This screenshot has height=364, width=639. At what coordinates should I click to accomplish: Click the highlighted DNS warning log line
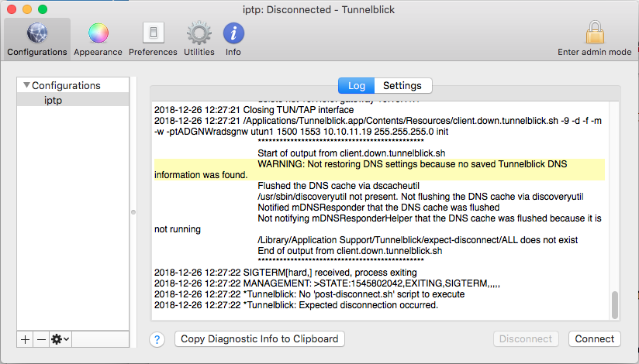[378, 170]
